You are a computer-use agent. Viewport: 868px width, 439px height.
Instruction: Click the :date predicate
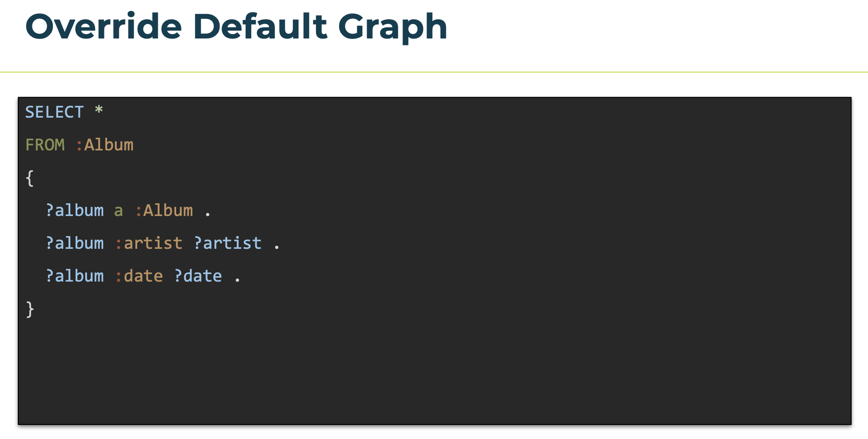(139, 276)
